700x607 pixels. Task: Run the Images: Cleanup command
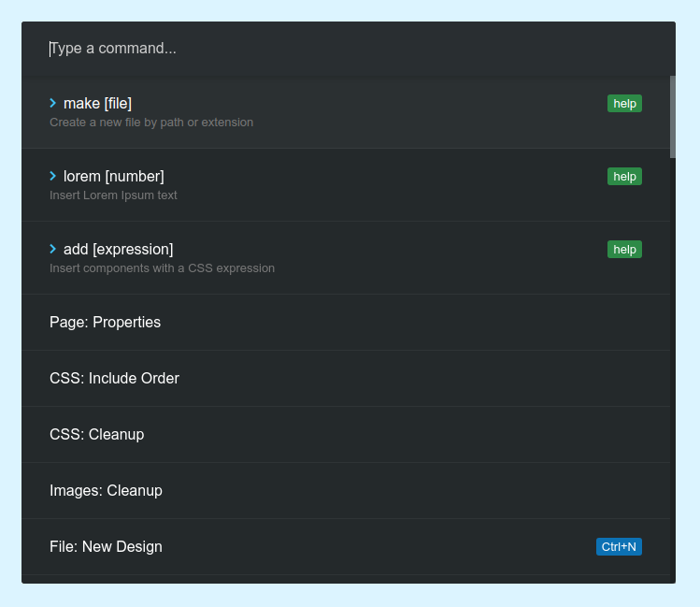[x=106, y=490]
